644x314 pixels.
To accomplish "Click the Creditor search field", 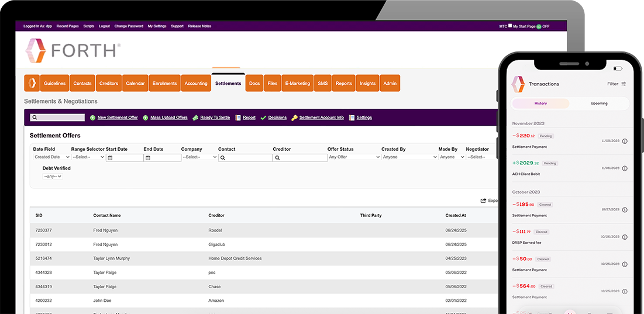I will coord(300,158).
